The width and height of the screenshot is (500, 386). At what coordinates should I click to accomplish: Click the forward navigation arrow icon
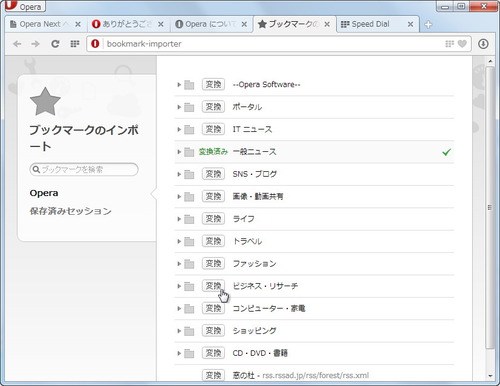[x=35, y=44]
